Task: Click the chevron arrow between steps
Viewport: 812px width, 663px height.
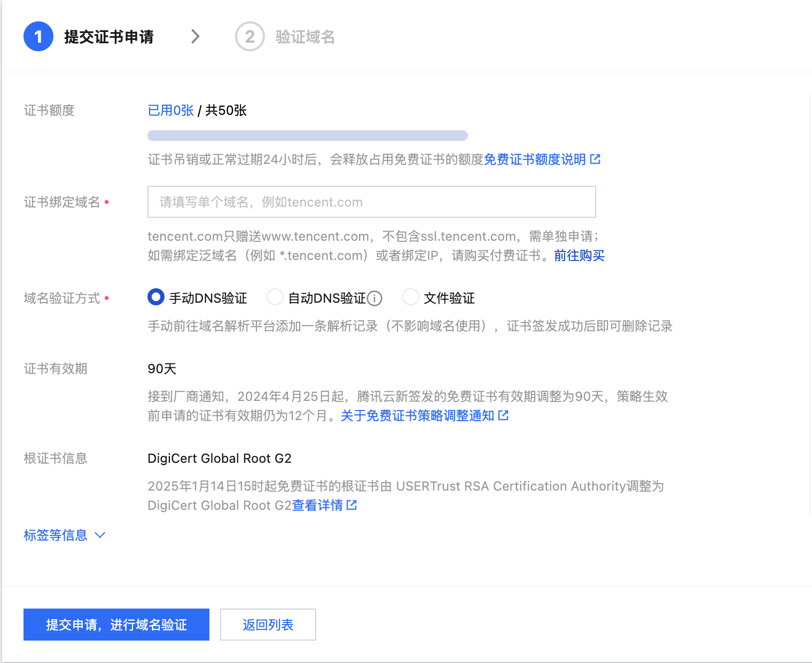Action: [x=196, y=36]
